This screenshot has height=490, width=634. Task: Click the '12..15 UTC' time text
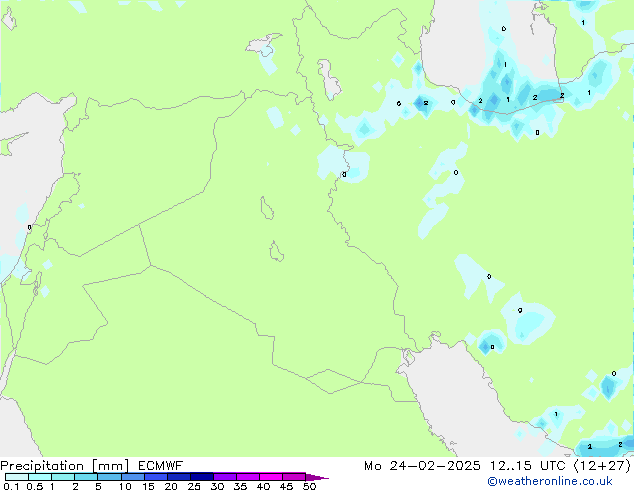tap(527, 466)
